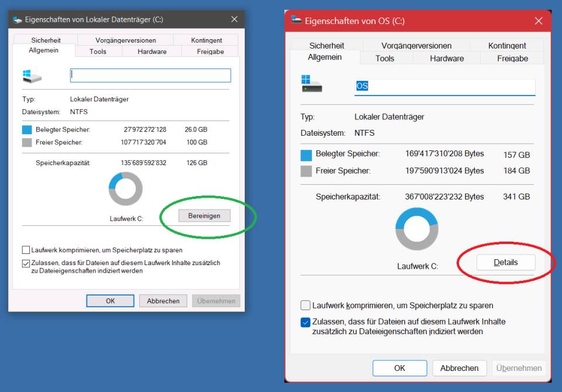This screenshot has height=392, width=562.
Task: Select Allgemein tab in OS (C:) window
Action: point(325,57)
